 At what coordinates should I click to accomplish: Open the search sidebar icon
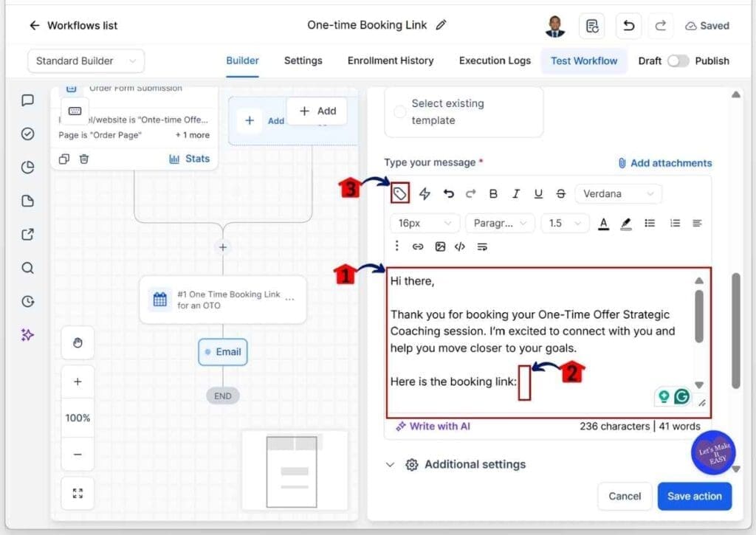click(x=27, y=268)
